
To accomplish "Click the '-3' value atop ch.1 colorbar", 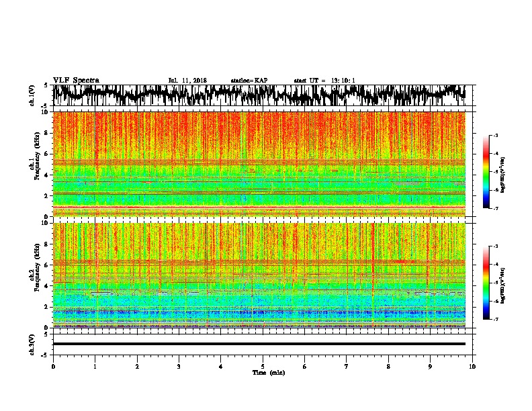I will (x=495, y=136).
